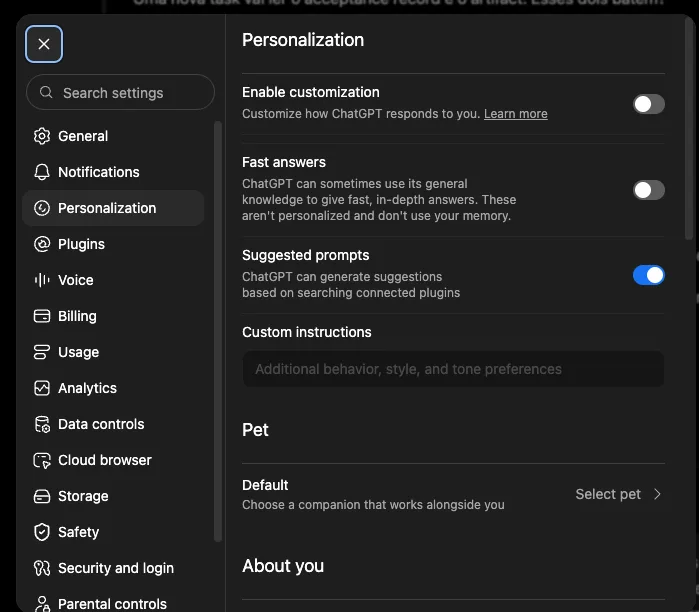Click the Fast answers title text
699x612 pixels.
coord(284,162)
